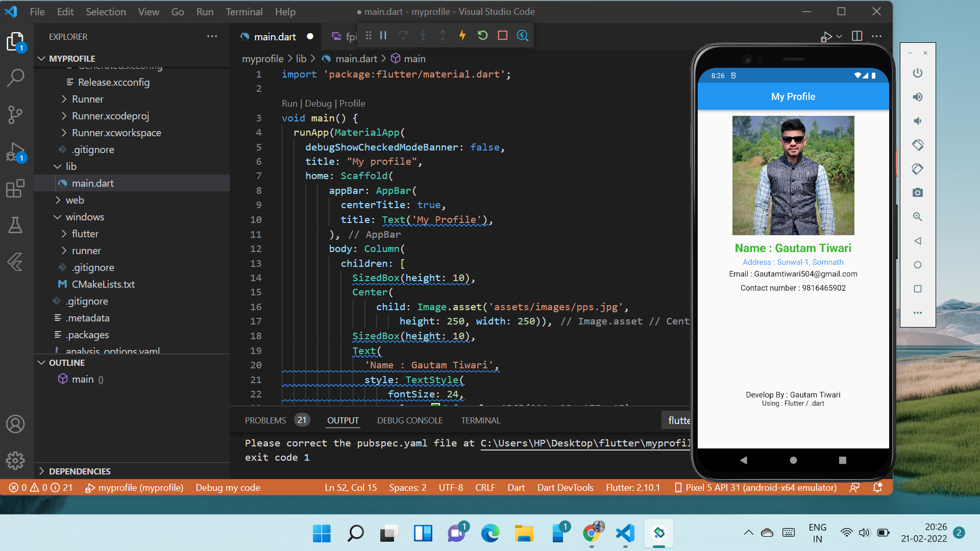Viewport: 980px width, 551px height.
Task: Stop debugging with the red square
Action: (503, 35)
